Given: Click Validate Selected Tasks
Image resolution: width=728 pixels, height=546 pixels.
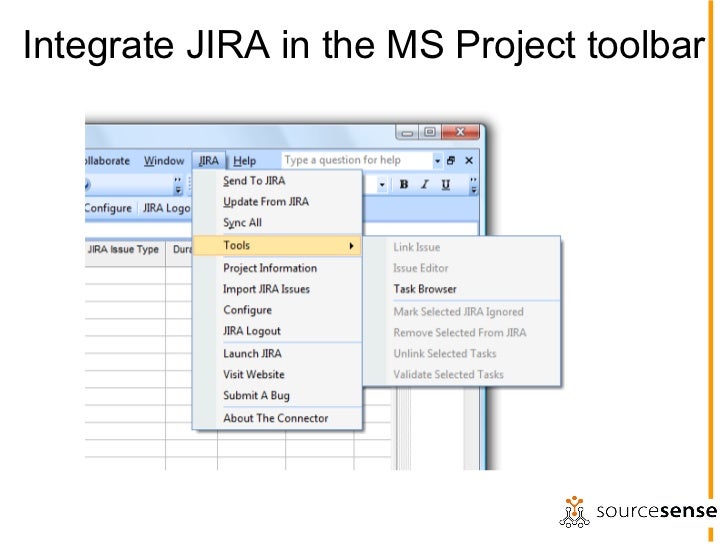Looking at the screenshot, I should 462,374.
